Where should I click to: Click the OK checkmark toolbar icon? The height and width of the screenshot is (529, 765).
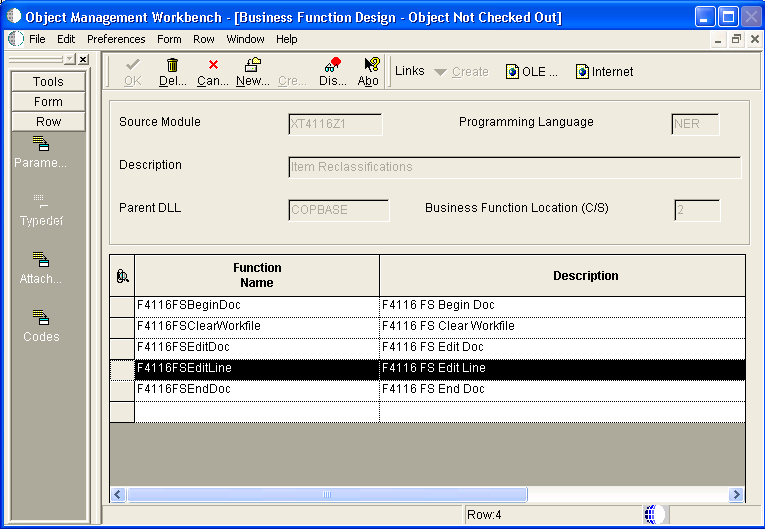132,65
